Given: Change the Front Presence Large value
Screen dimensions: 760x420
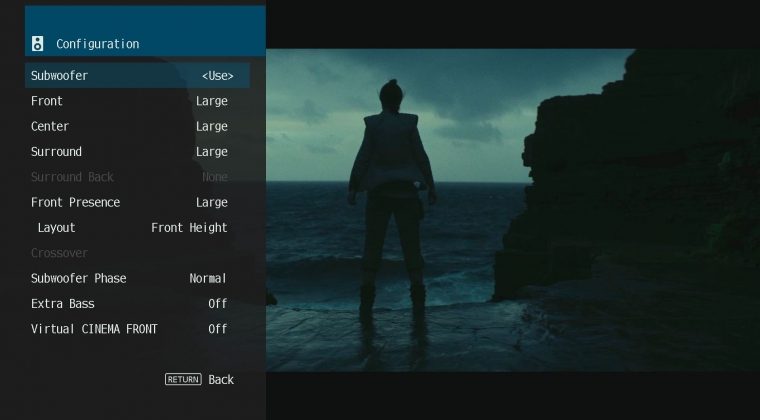Looking at the screenshot, I should click(211, 203).
